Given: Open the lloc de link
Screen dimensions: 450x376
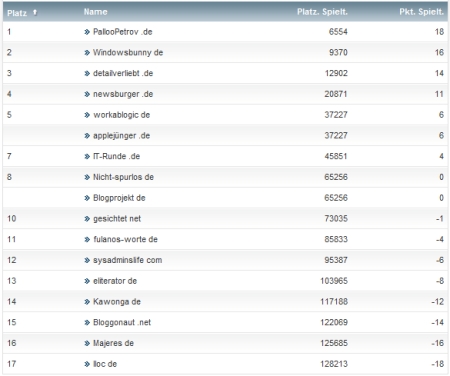Looking at the screenshot, I should [105, 364].
